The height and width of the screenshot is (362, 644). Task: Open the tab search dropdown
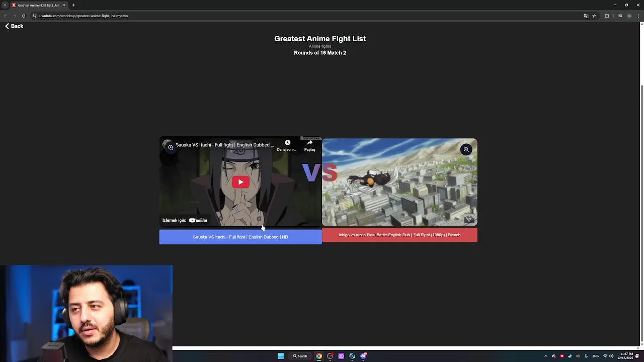(5, 5)
